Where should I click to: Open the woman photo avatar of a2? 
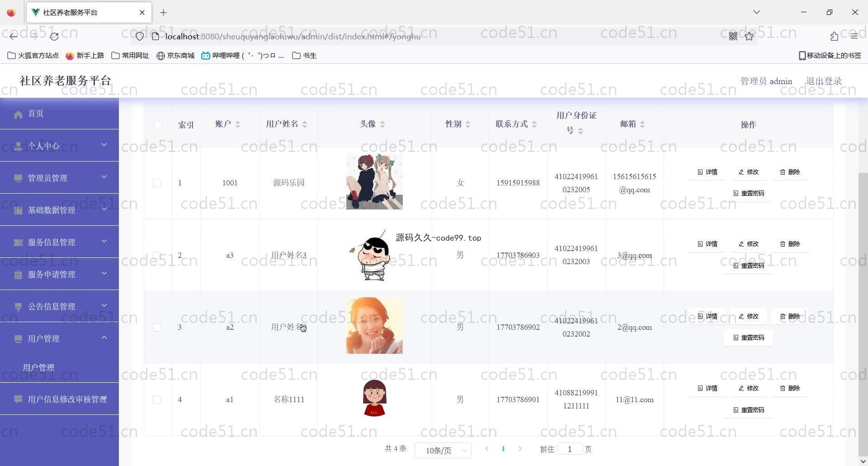click(374, 326)
